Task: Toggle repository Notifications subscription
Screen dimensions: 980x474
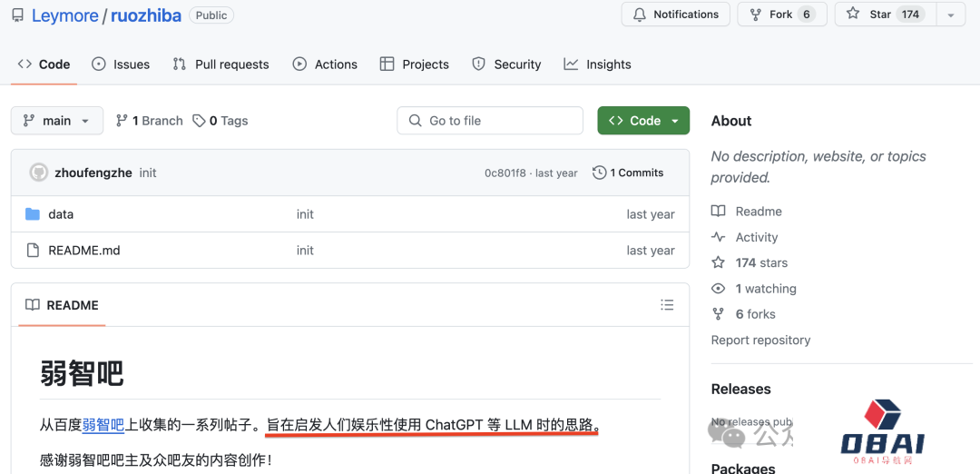Action: 675,15
